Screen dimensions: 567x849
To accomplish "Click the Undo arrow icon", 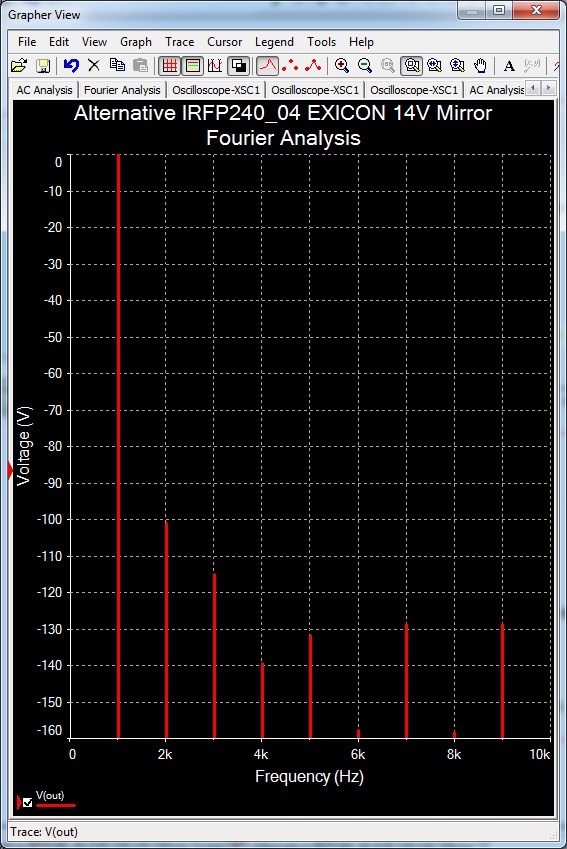I will [x=71, y=66].
